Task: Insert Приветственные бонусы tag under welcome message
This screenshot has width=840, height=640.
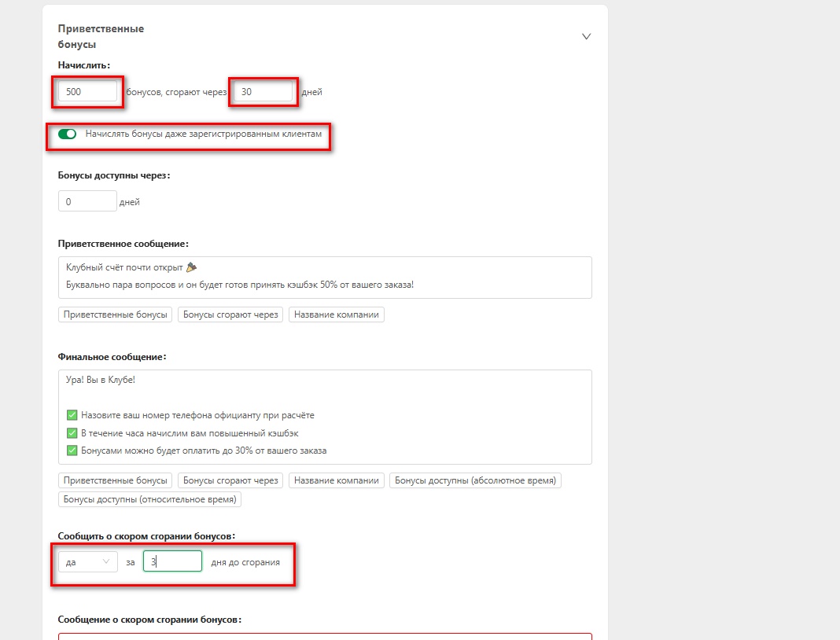Action: (115, 314)
